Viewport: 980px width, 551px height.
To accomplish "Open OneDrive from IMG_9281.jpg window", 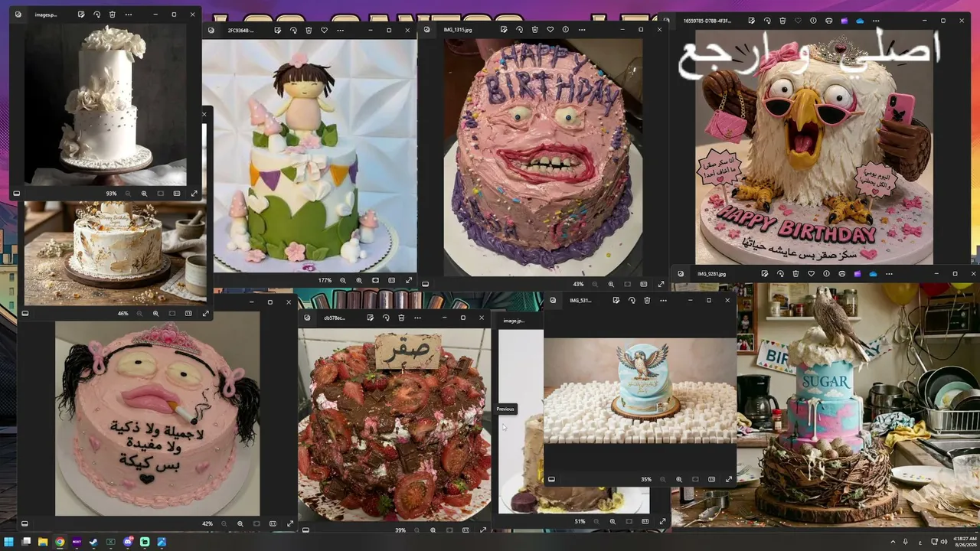I will point(873,273).
